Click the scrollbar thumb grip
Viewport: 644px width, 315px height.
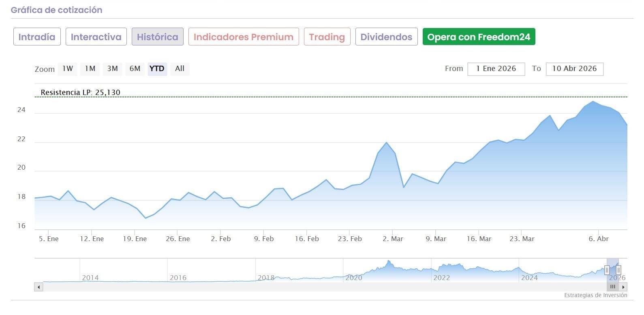pos(613,287)
